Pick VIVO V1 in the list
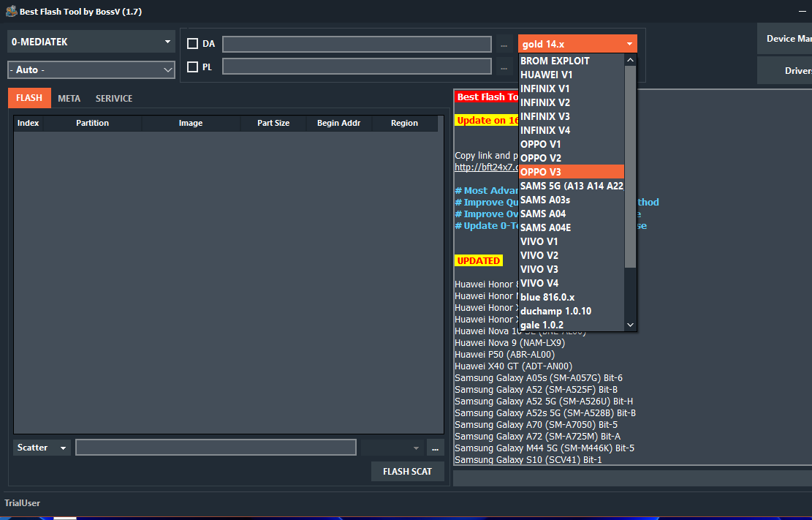The image size is (812, 520). click(572, 241)
